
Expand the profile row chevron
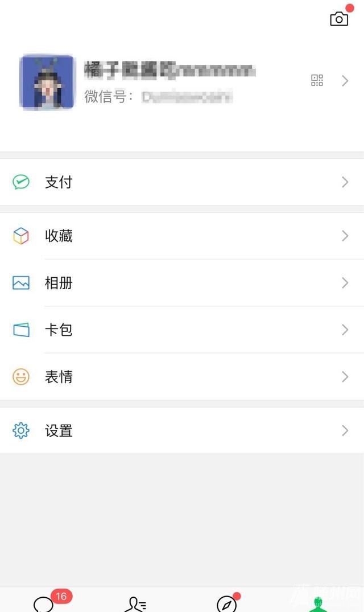pos(345,81)
